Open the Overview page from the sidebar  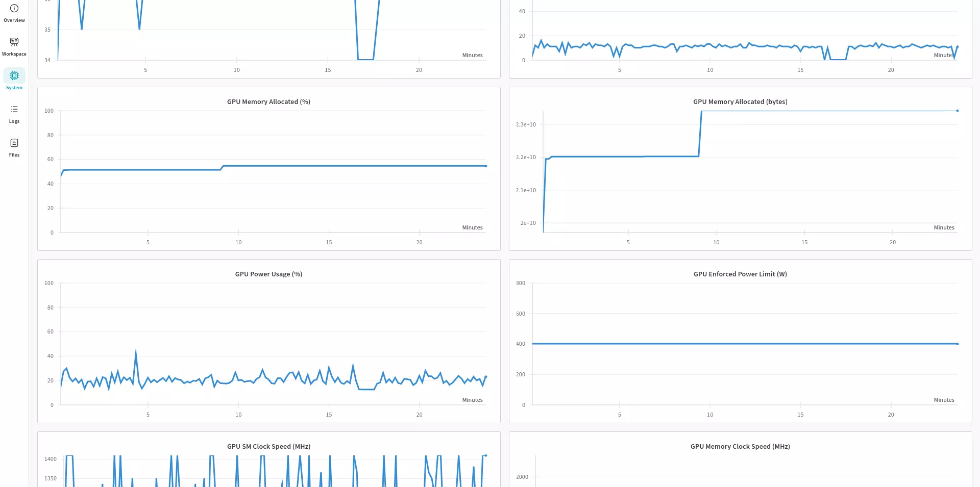pyautogui.click(x=14, y=13)
